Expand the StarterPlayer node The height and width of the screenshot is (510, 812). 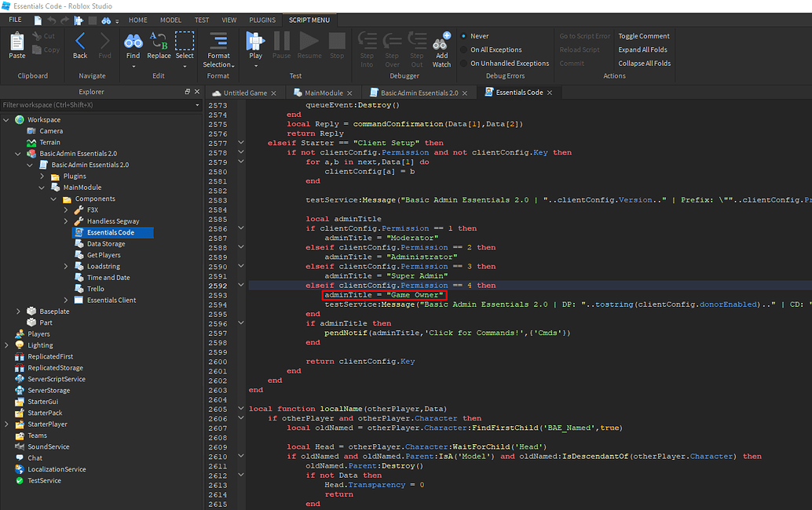click(x=6, y=424)
